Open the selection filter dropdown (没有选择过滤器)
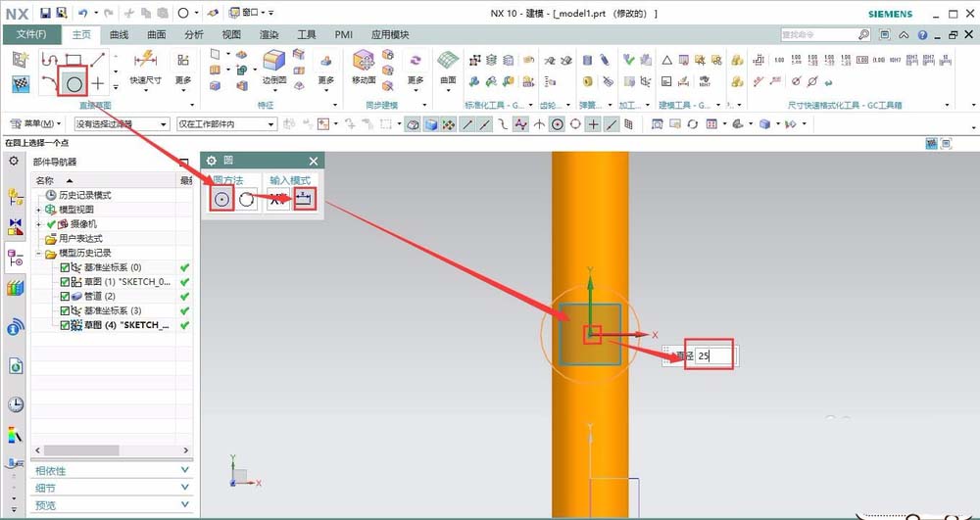The height and width of the screenshot is (520, 980). point(122,124)
